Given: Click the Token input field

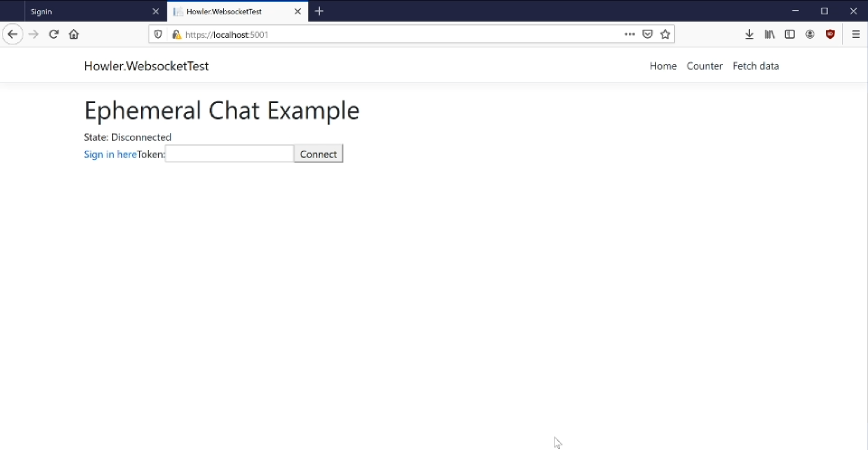Looking at the screenshot, I should tap(230, 154).
